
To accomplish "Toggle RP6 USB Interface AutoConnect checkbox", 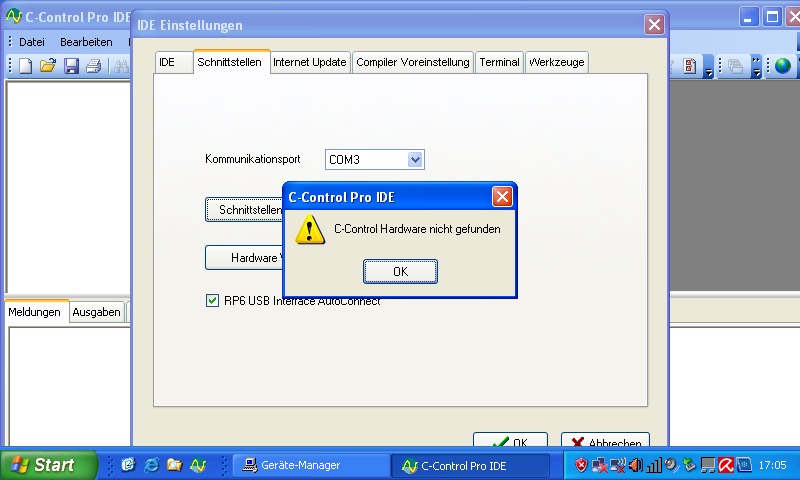I will point(212,300).
